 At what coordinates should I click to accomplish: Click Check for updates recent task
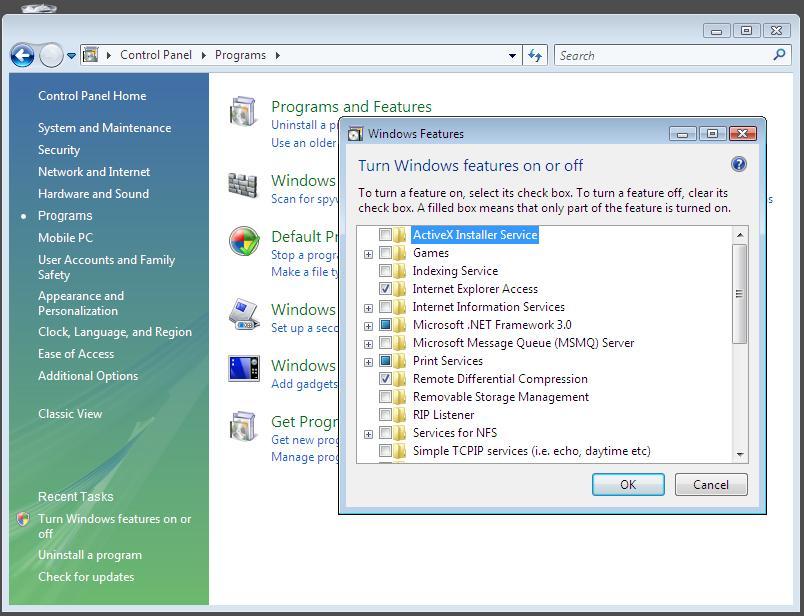(x=86, y=577)
